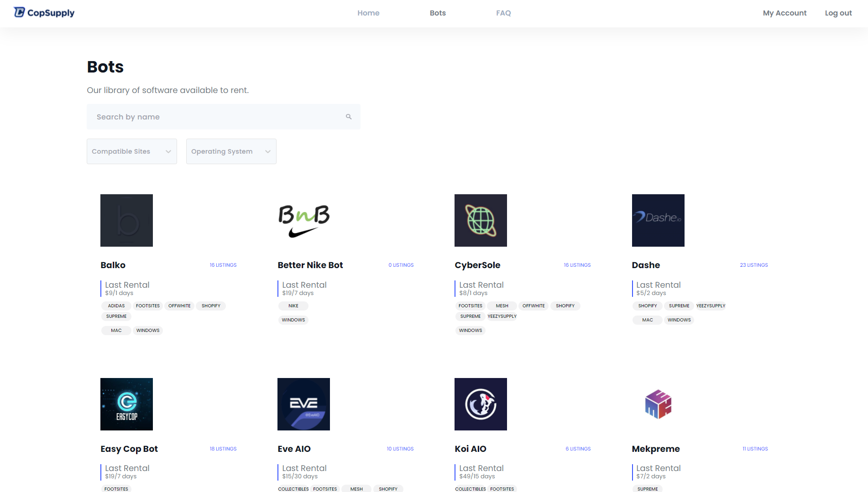Click the Koi AIO fish logo

[x=481, y=404]
